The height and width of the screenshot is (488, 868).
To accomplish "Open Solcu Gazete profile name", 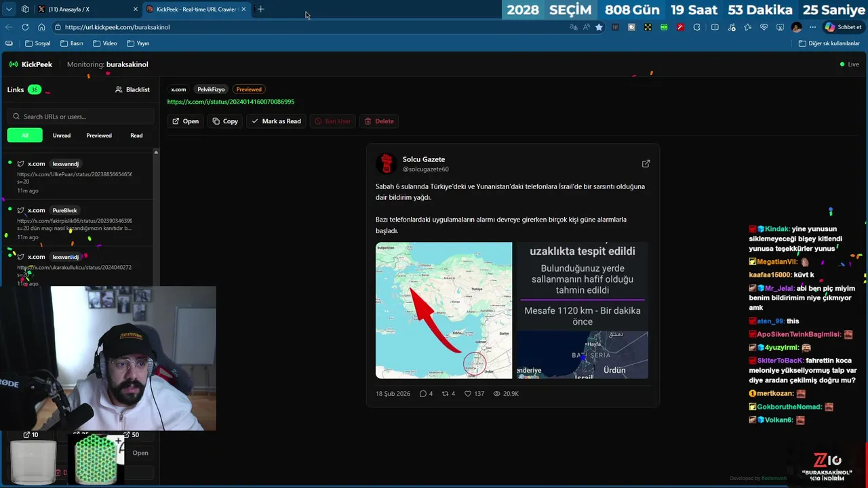I will 424,159.
